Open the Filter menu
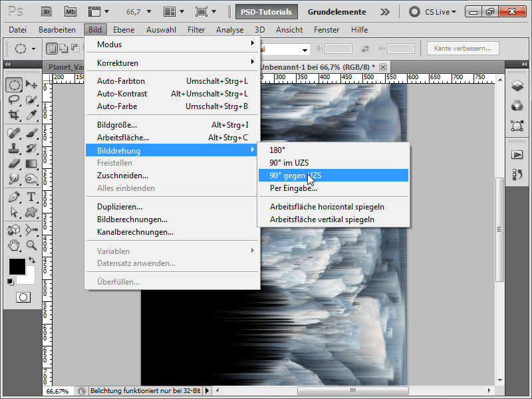The height and width of the screenshot is (399, 532). 196,30
